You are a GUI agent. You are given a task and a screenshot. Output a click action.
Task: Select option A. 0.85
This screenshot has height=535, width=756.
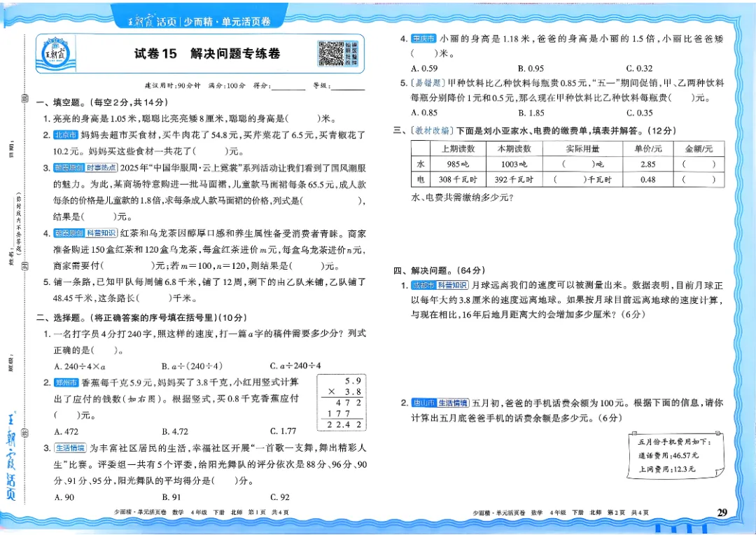coord(424,113)
